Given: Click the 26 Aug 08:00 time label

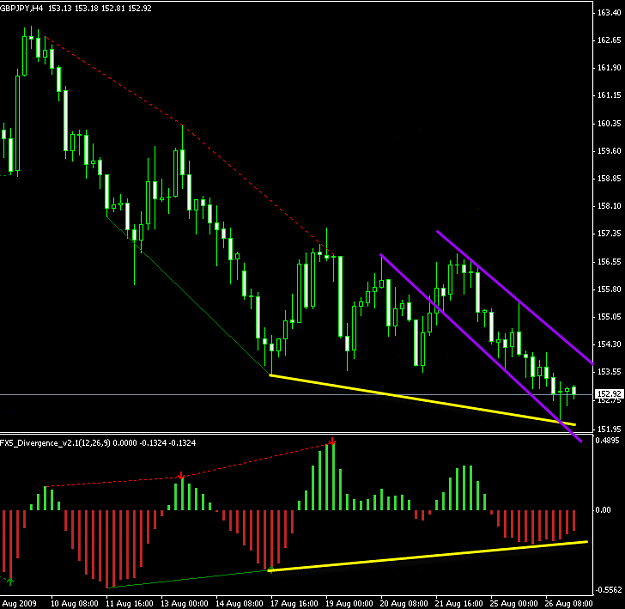Looking at the screenshot, I should click(568, 603).
